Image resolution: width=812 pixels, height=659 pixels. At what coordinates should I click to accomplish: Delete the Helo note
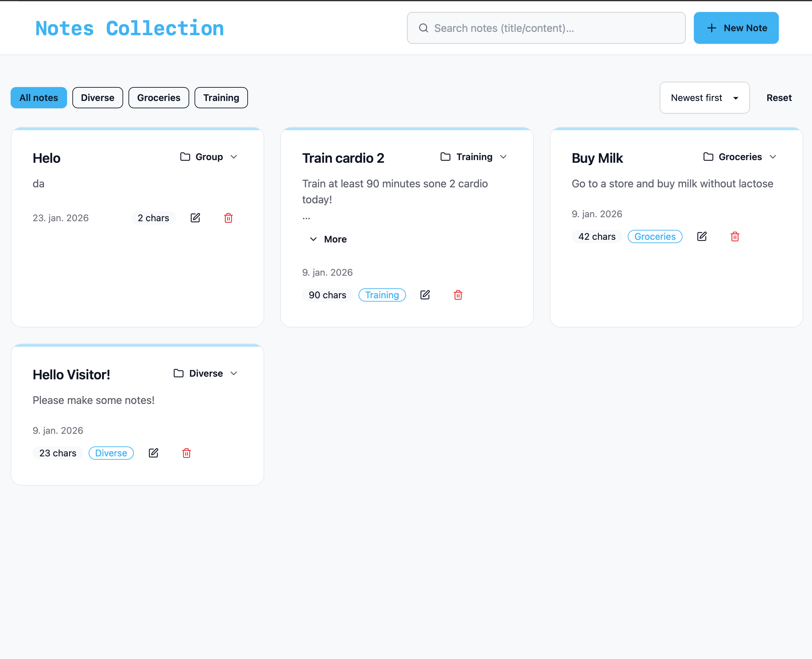coord(228,218)
